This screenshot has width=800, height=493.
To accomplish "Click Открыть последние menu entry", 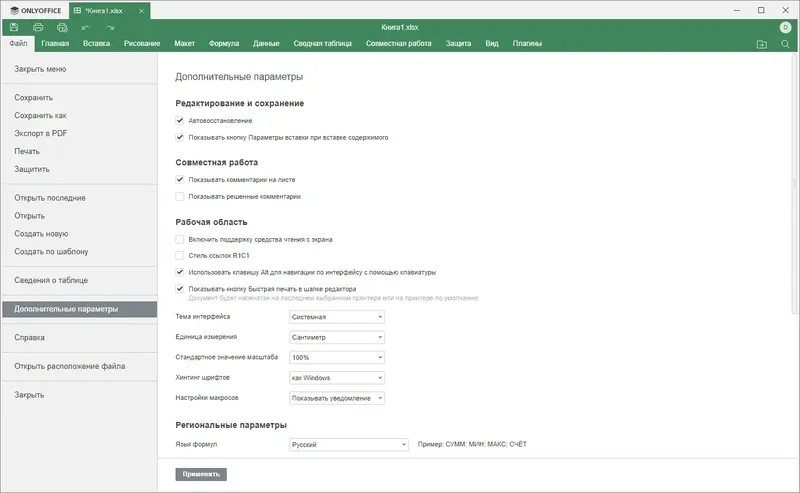I will (80, 198).
